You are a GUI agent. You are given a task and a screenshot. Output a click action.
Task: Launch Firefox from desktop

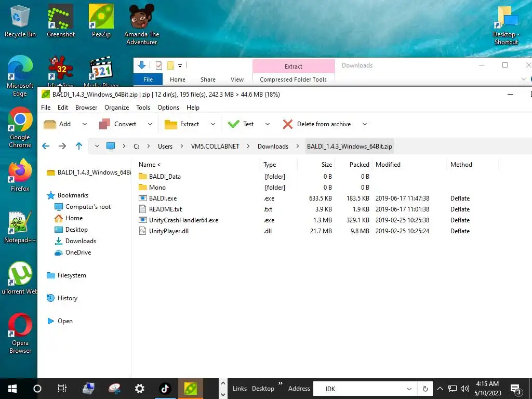(20, 176)
